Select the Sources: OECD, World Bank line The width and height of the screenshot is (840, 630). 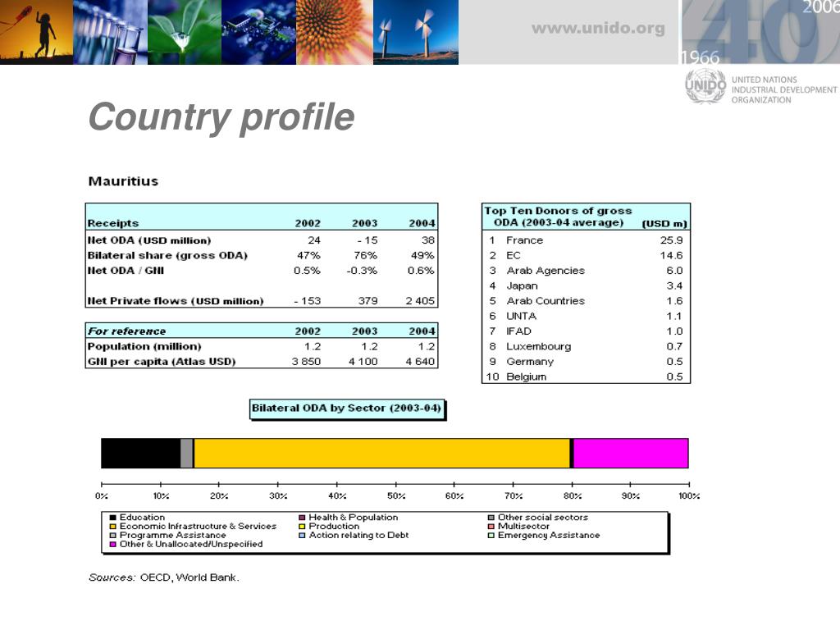pyautogui.click(x=163, y=577)
